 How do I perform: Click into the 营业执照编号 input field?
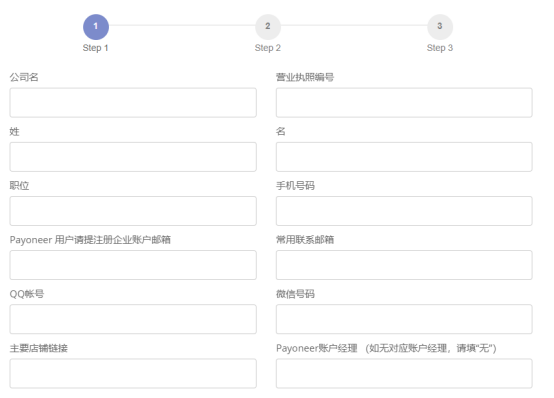pos(404,103)
